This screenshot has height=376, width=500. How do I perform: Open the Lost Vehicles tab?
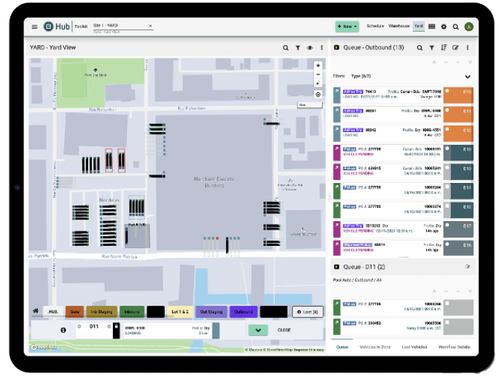pyautogui.click(x=414, y=347)
